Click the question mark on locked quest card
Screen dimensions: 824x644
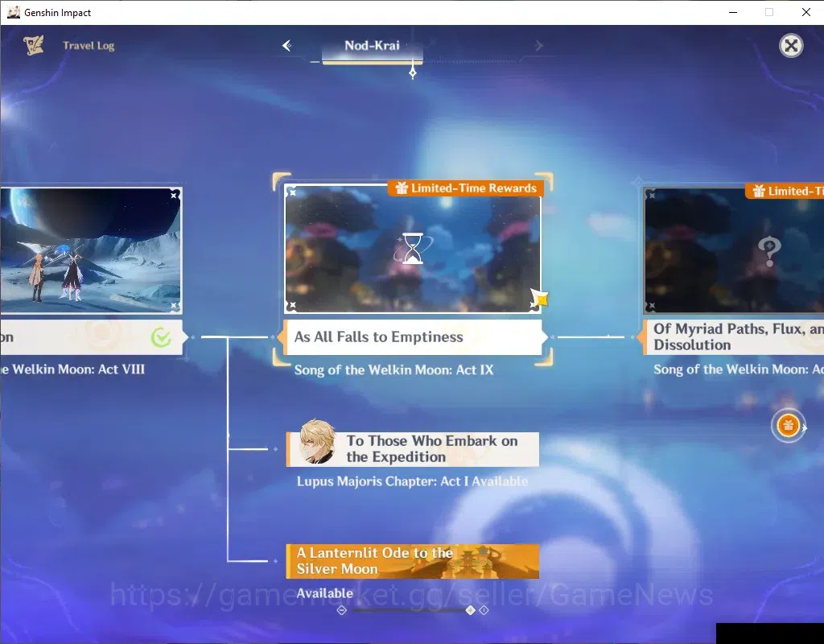[769, 251]
